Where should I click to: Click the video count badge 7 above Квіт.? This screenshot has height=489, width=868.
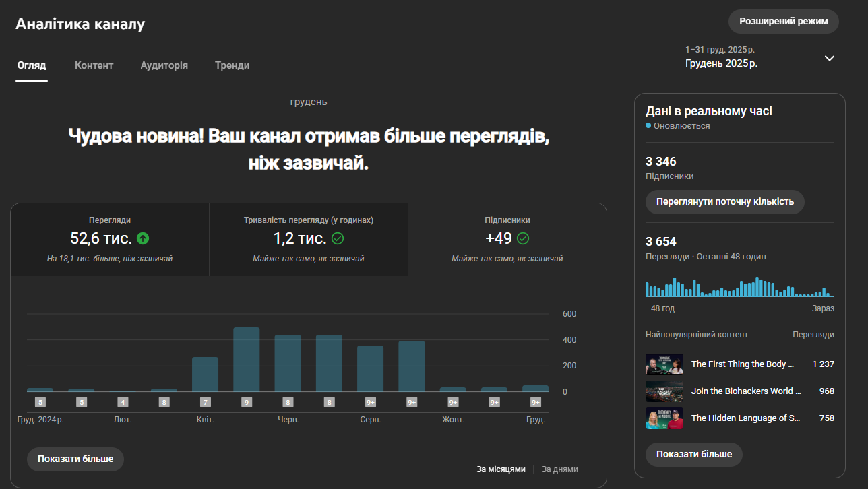(x=205, y=402)
